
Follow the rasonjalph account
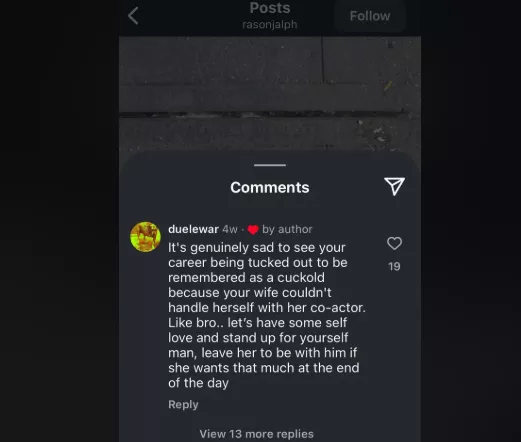click(370, 16)
